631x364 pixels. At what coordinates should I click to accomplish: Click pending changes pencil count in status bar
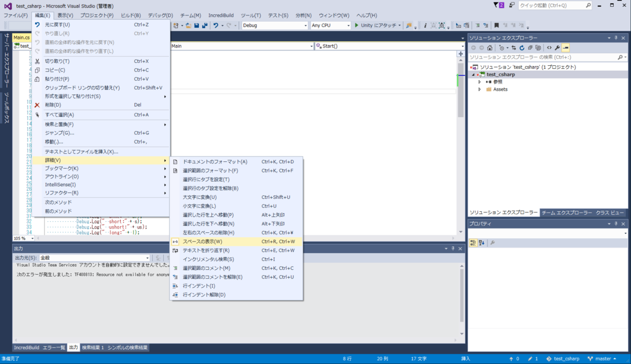(x=533, y=359)
